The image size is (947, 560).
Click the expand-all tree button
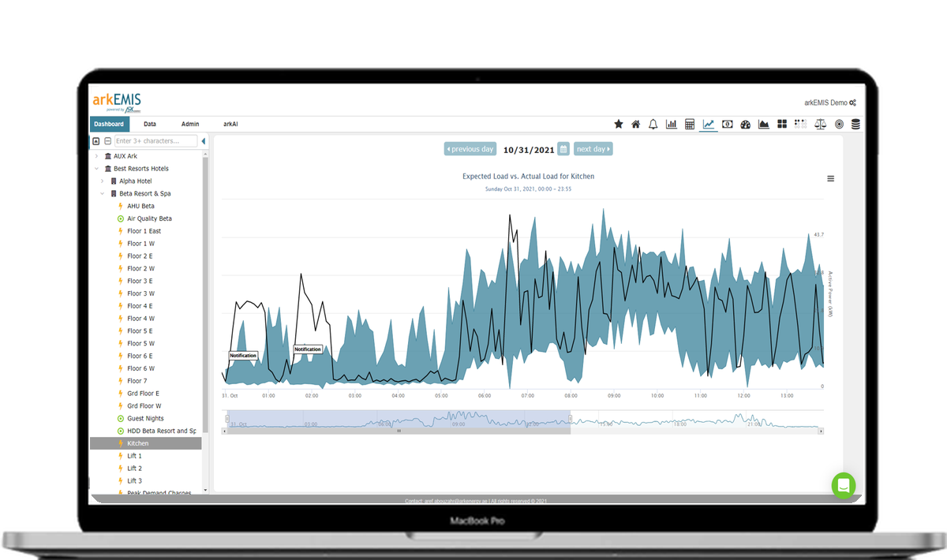96,141
